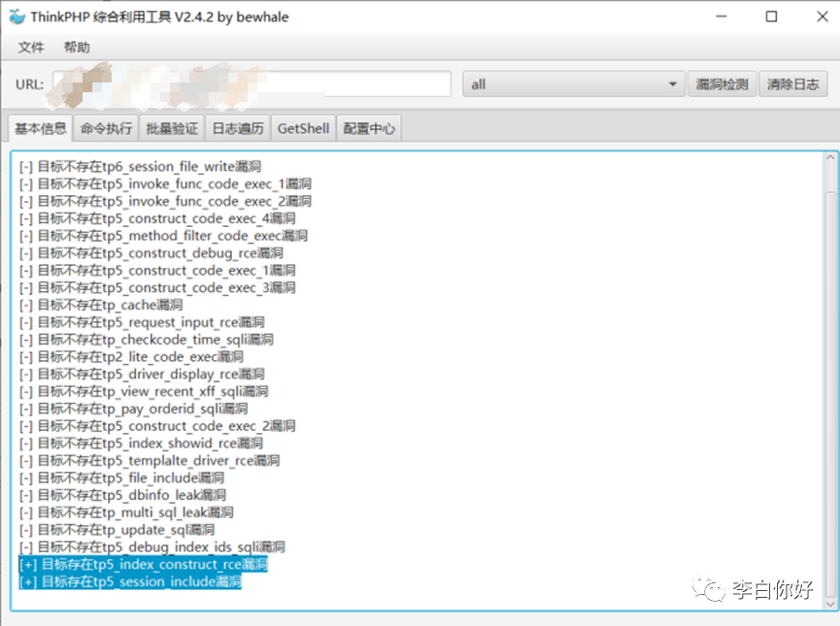Image resolution: width=840 pixels, height=626 pixels.
Task: Select the tp_update_sql log line
Action: click(x=118, y=530)
